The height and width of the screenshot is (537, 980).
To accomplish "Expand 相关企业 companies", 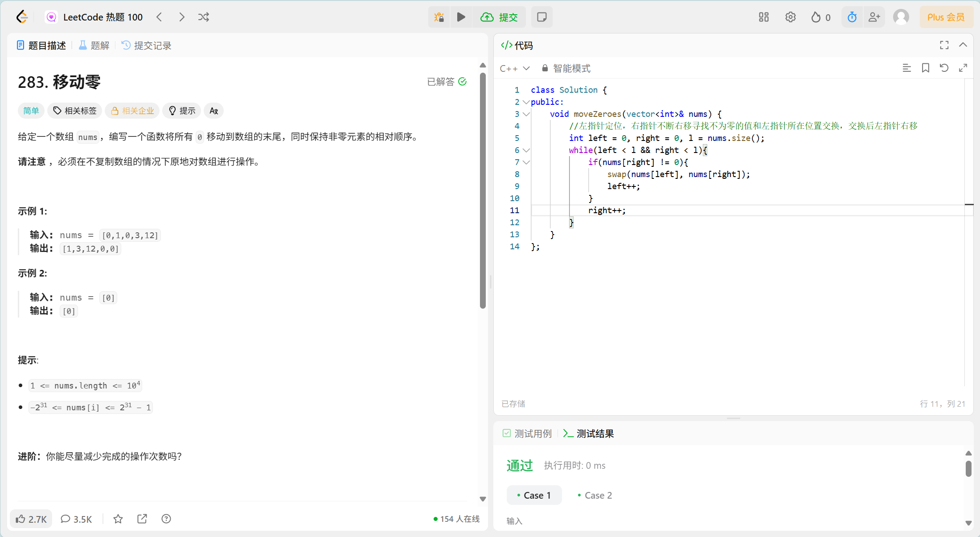I will [x=132, y=111].
